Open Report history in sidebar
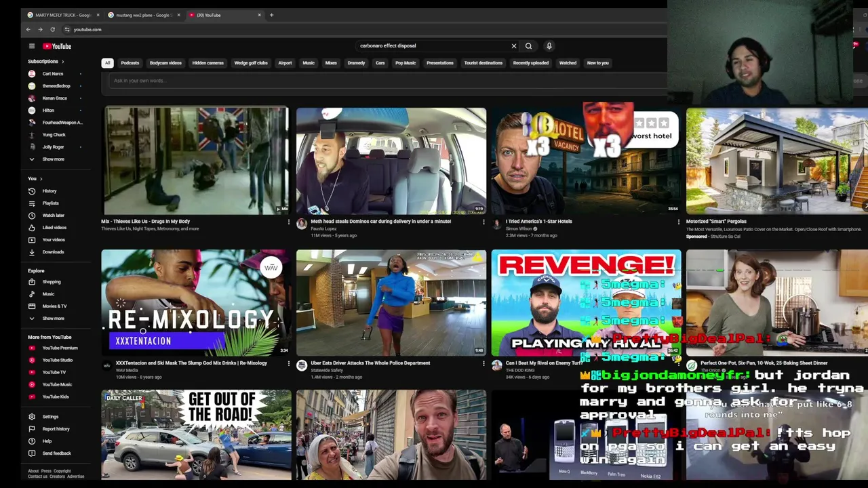 [56, 429]
